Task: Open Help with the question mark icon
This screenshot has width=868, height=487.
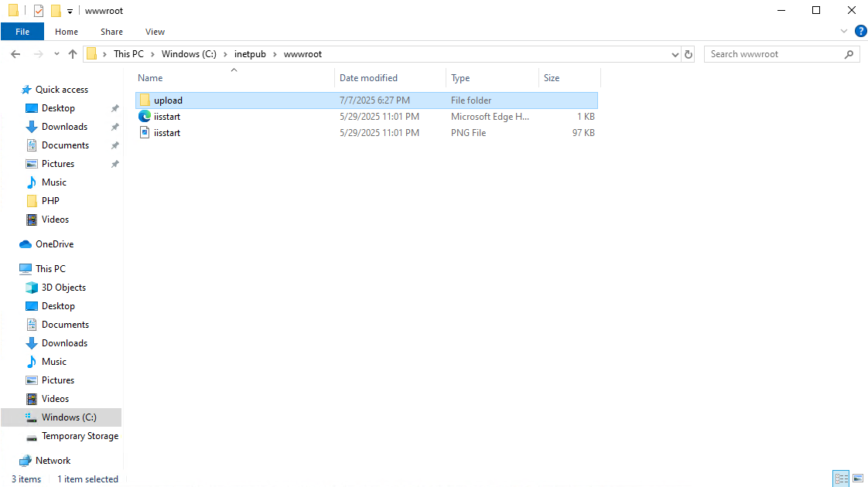Action: [861, 31]
